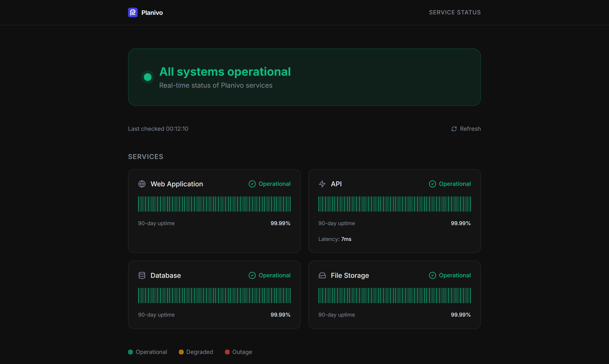
Task: Click Database's Operational status label
Action: (275, 275)
